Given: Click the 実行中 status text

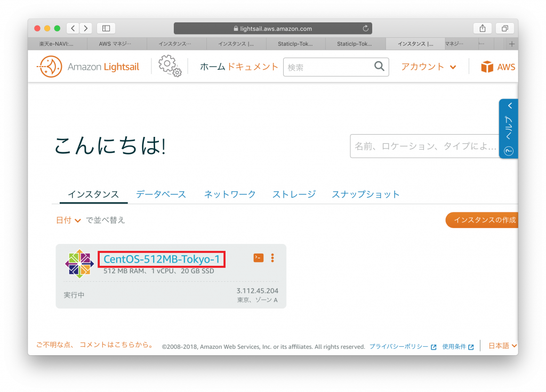Looking at the screenshot, I should point(74,295).
